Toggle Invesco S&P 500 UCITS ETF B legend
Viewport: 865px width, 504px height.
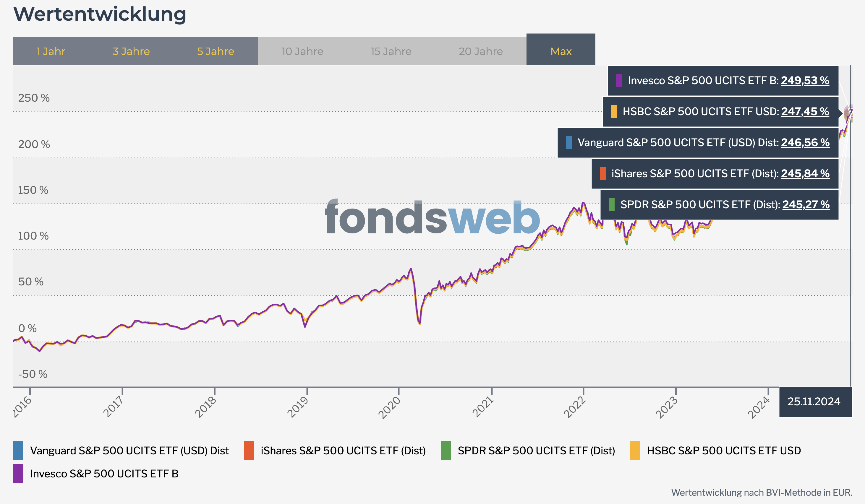(x=104, y=474)
